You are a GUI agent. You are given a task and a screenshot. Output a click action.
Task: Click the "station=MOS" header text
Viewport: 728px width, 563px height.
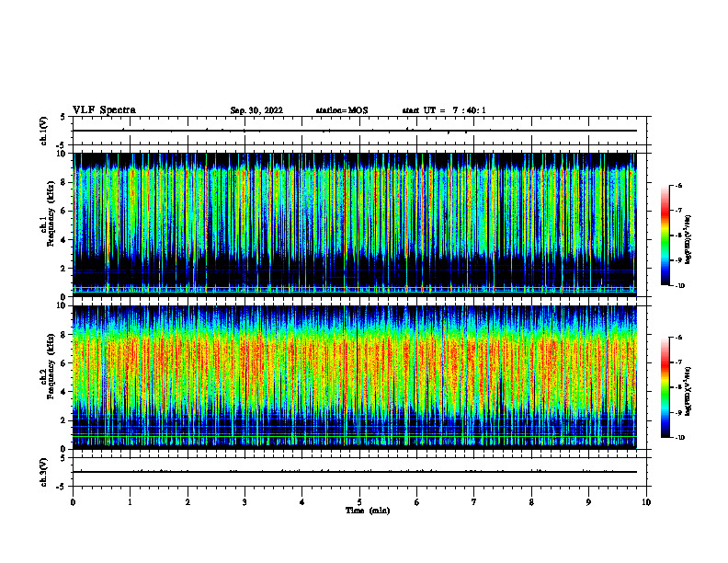[342, 110]
